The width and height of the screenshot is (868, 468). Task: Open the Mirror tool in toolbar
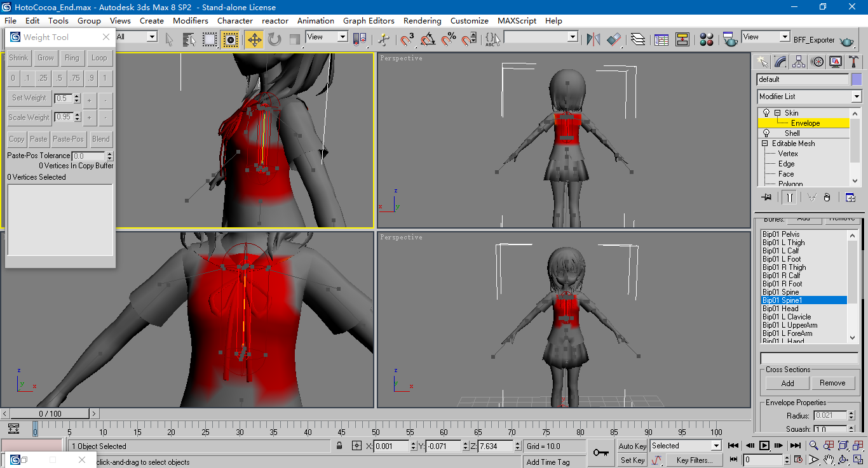[x=593, y=40]
